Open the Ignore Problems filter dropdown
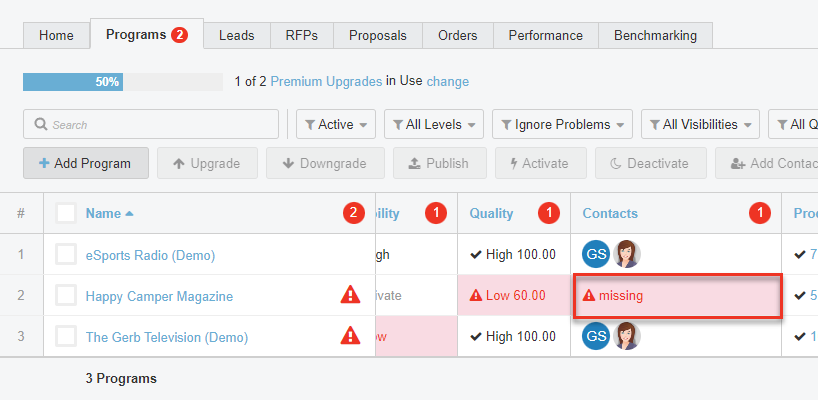The height and width of the screenshot is (400, 818). click(561, 125)
